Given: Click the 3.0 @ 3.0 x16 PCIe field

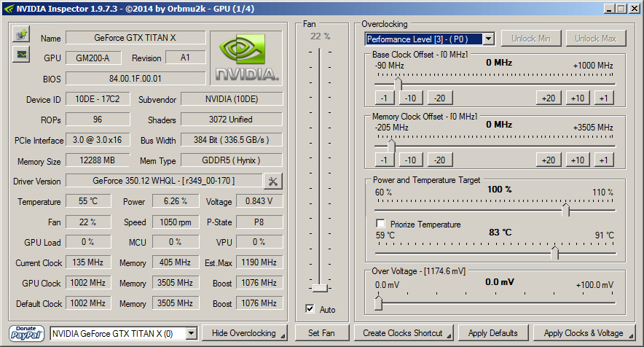Looking at the screenshot, I should (x=98, y=140).
